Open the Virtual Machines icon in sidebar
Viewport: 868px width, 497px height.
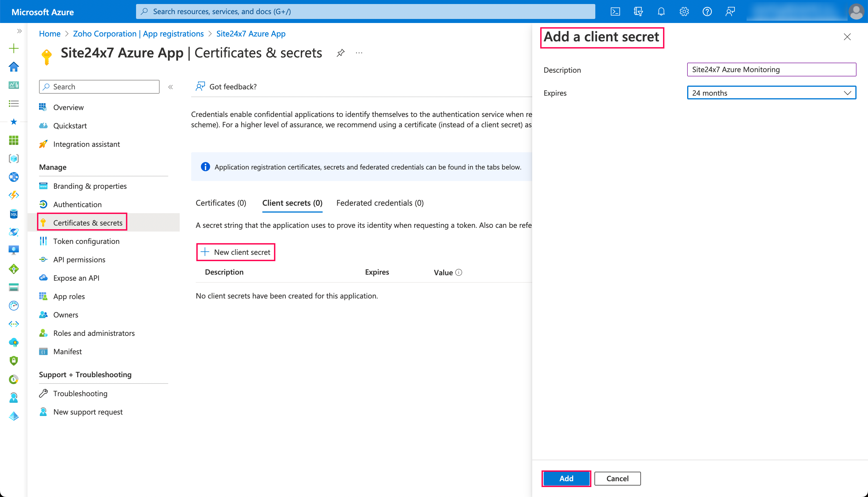[x=14, y=250]
